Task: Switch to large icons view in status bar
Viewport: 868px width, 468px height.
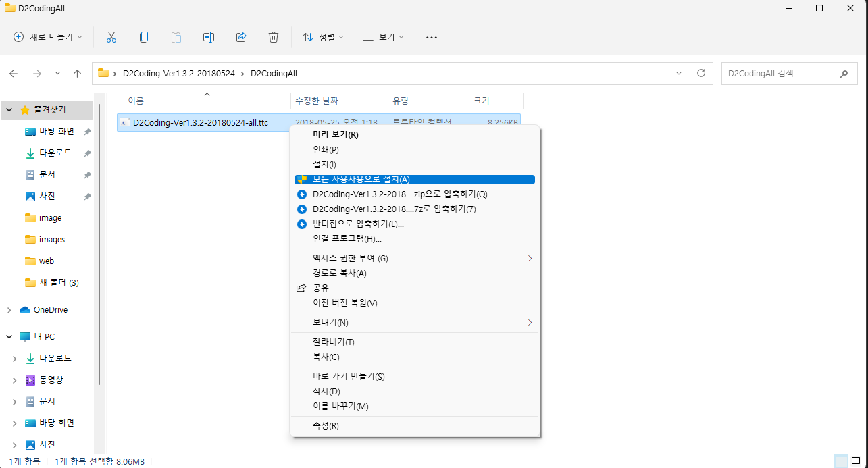Action: pos(857,461)
